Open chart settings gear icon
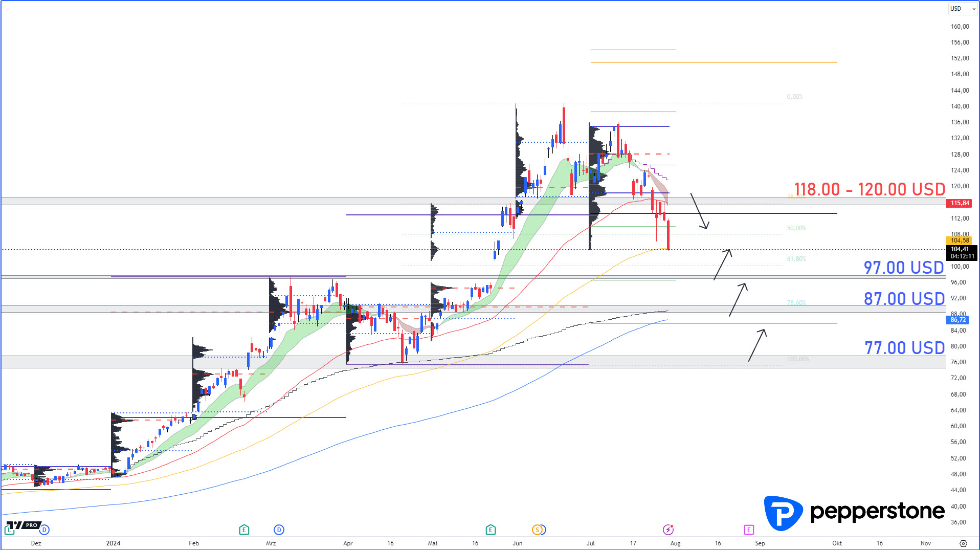This screenshot has height=550, width=980. [x=963, y=543]
